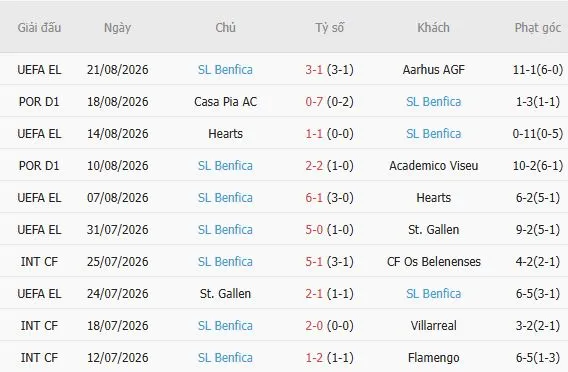Open Academico Viseu team link
This screenshot has height=372, width=568.
(x=433, y=166)
